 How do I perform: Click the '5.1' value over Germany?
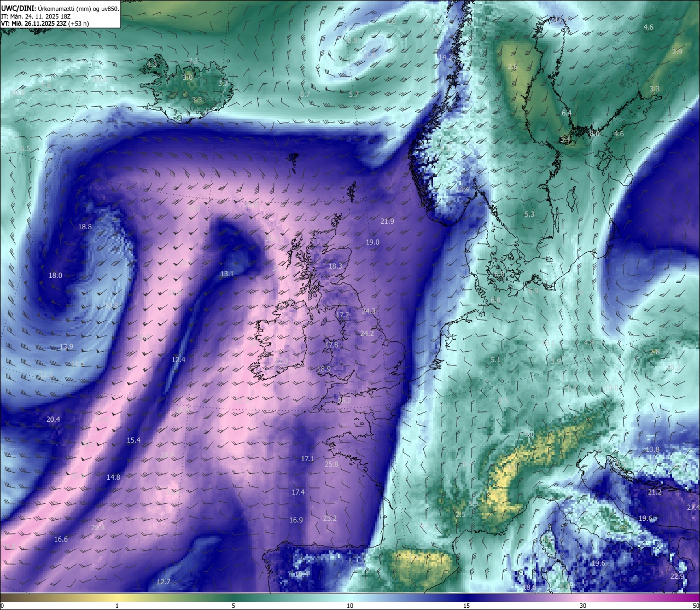click(x=495, y=360)
